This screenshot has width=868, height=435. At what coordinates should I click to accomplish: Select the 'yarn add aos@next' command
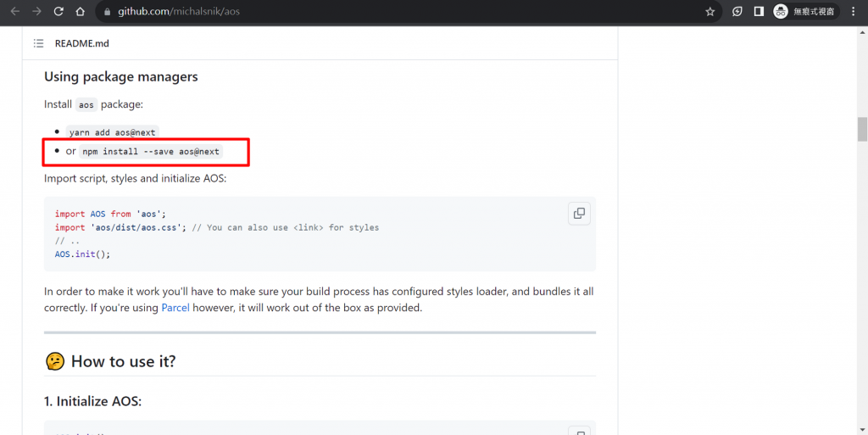pyautogui.click(x=113, y=132)
